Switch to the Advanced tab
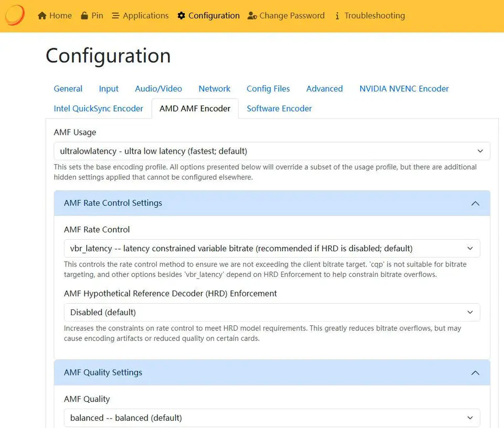Screen dimensions: 504x428 (x=324, y=89)
